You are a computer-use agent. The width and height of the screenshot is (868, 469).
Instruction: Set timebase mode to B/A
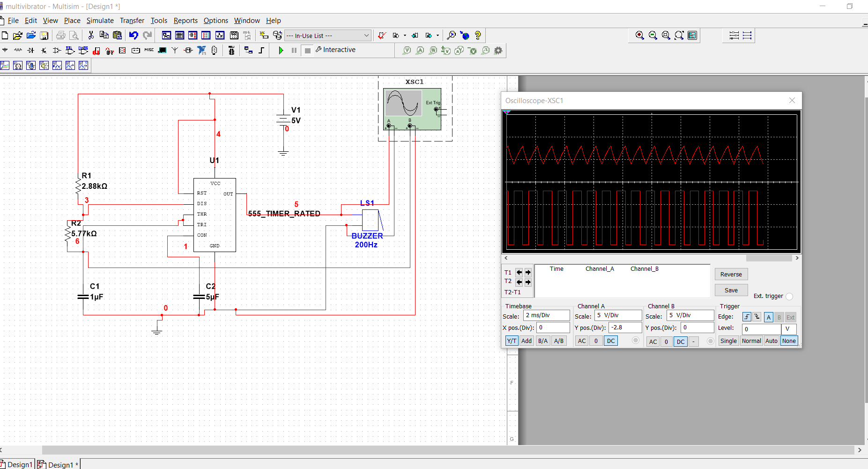click(x=543, y=341)
